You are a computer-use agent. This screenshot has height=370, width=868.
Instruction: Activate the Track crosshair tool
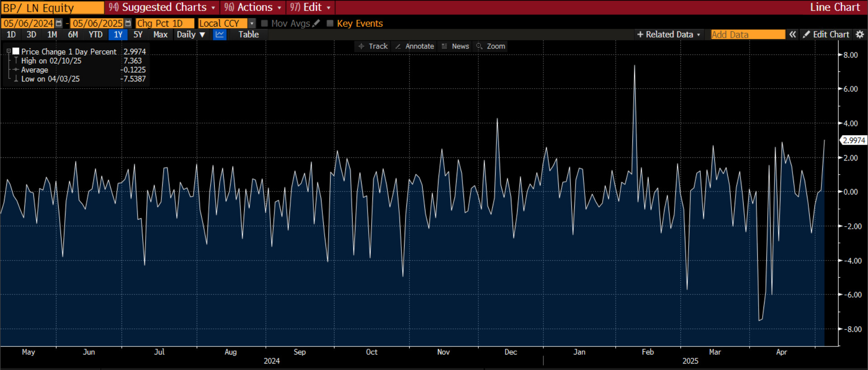373,46
